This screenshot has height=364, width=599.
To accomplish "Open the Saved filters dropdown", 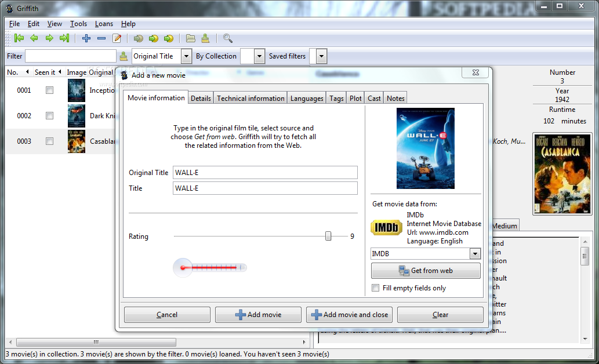I will [x=322, y=56].
